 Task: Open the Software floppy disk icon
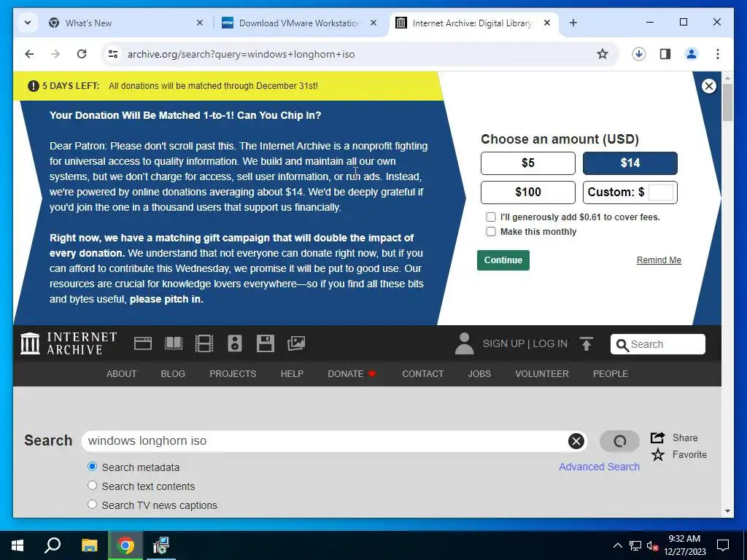266,343
